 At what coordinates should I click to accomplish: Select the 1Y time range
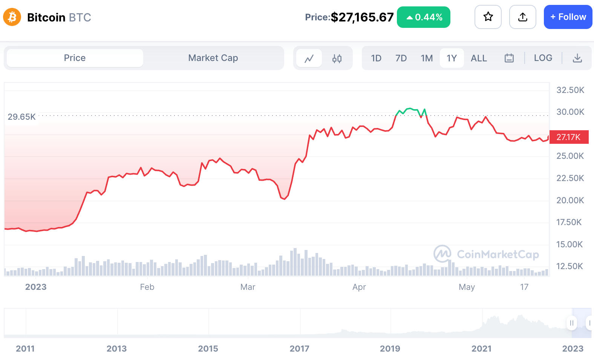(x=452, y=58)
